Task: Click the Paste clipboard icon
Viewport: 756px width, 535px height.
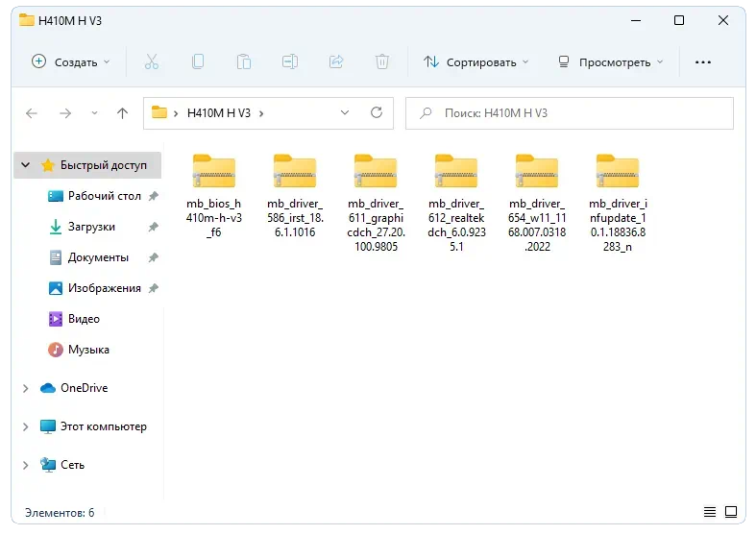Action: 244,61
